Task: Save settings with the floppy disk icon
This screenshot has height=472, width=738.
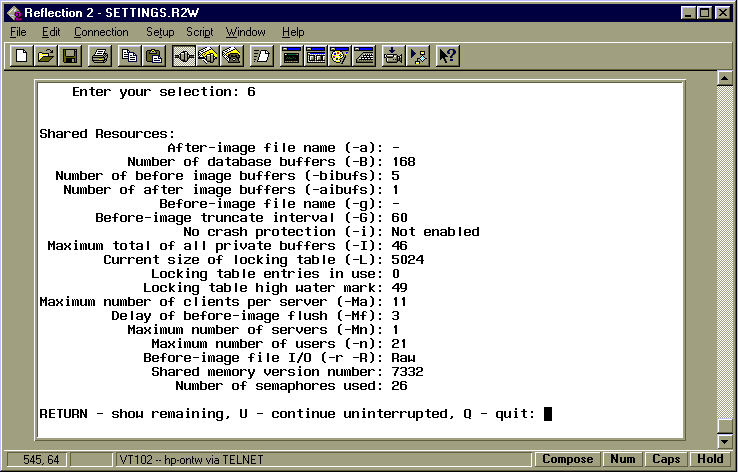Action: (70, 56)
